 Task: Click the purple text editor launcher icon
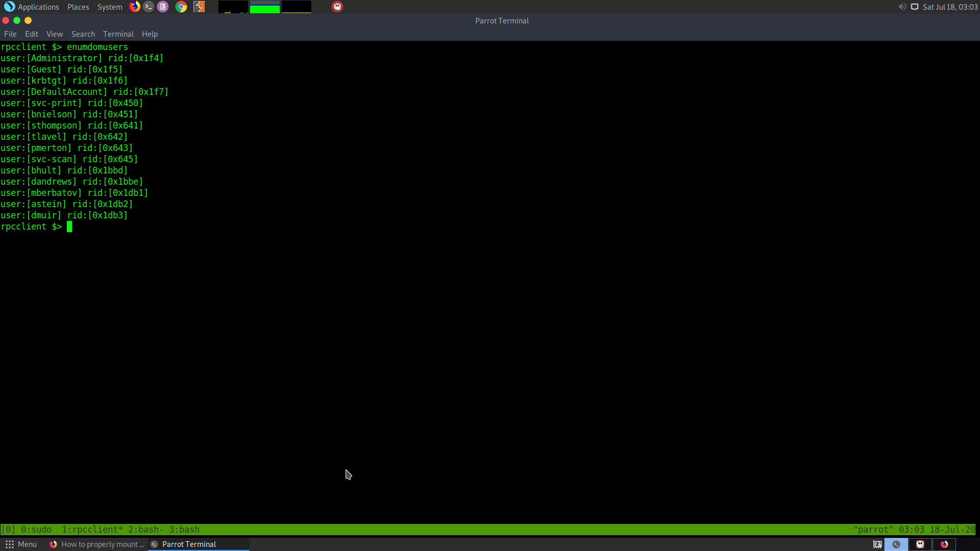pos(163,7)
